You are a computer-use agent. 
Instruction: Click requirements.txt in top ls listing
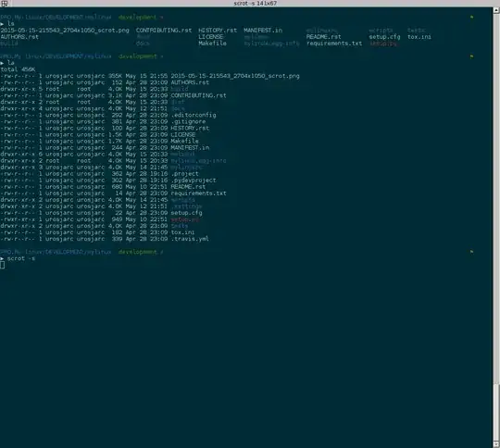coord(334,44)
